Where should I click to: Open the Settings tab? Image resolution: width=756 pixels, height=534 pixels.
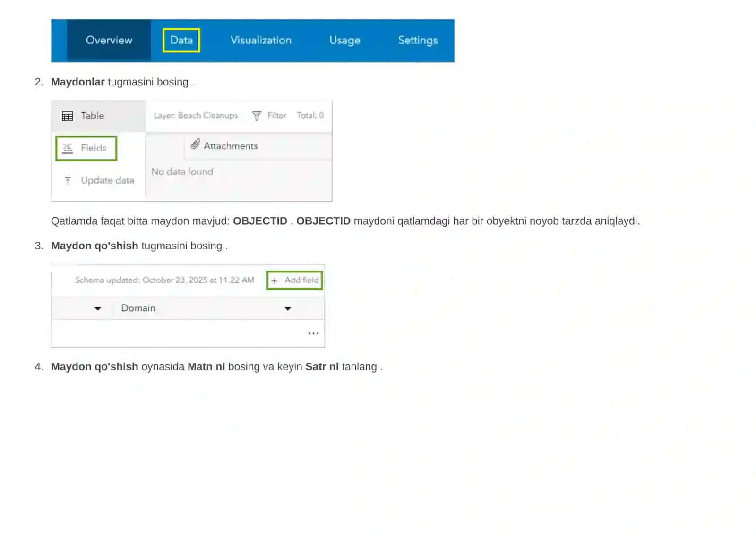[x=418, y=40]
